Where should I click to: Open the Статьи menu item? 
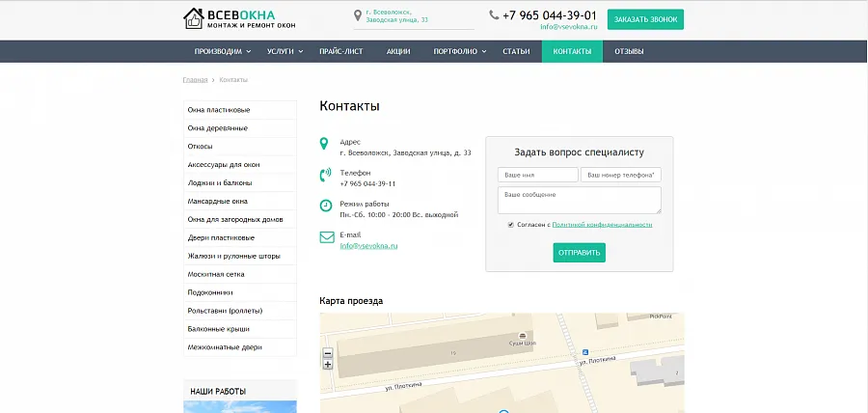click(516, 51)
